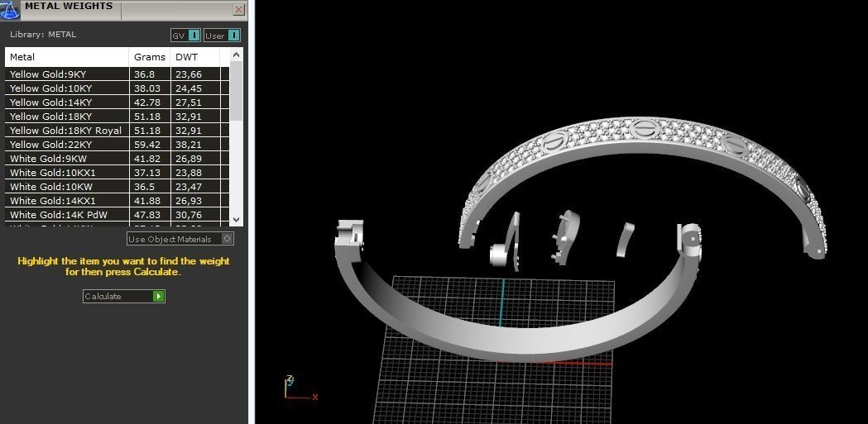Select the White Gold:10KW row
Viewport: 868px width, 424px height.
pyautogui.click(x=117, y=187)
